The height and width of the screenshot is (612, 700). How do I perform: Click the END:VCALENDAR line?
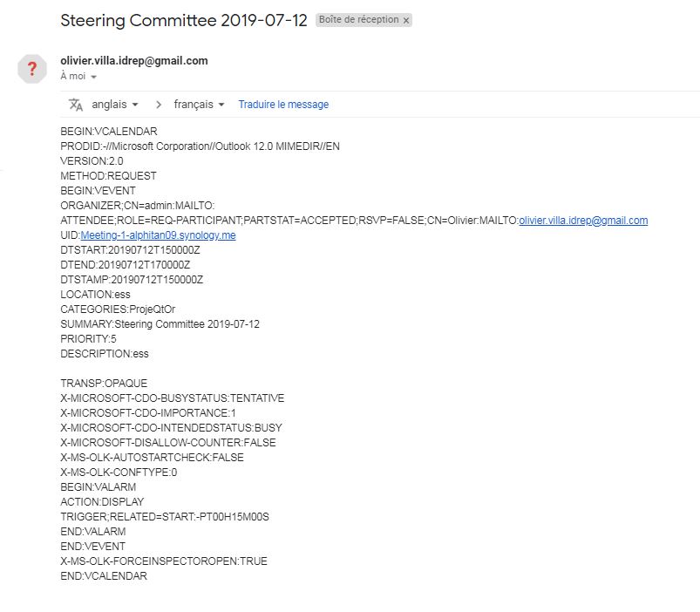(104, 576)
